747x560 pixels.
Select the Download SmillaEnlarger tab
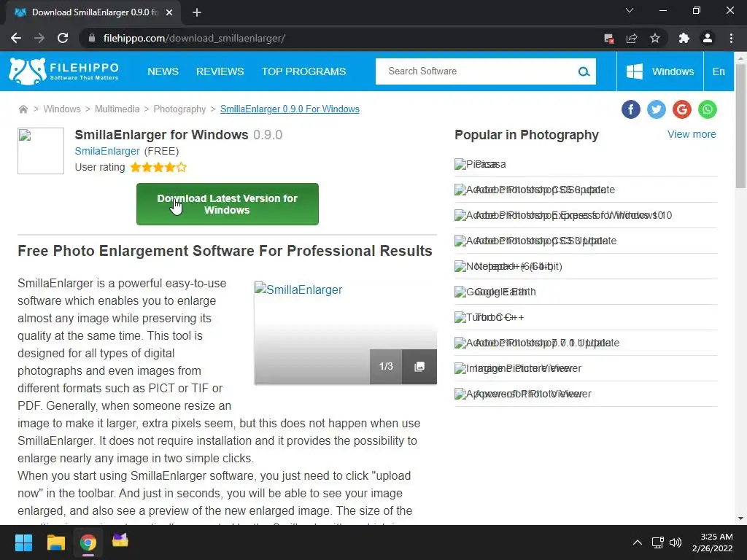click(93, 12)
